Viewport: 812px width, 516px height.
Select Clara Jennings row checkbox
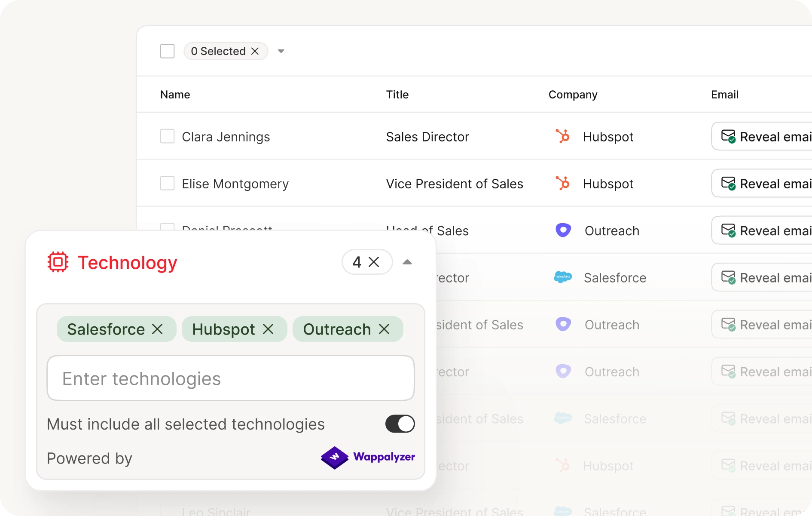point(167,136)
